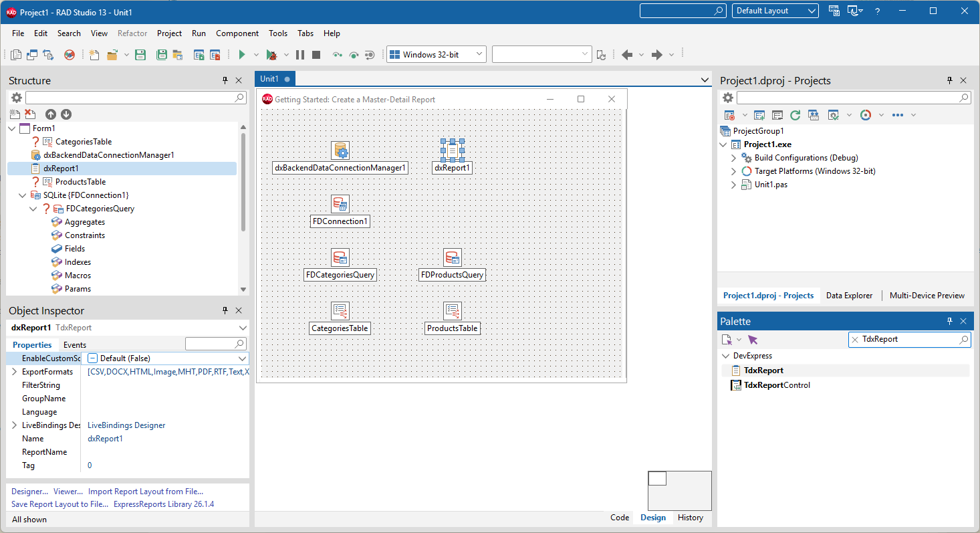Select the CategoriesTable component on form
Screen dimensions: 980x533
[340, 311]
